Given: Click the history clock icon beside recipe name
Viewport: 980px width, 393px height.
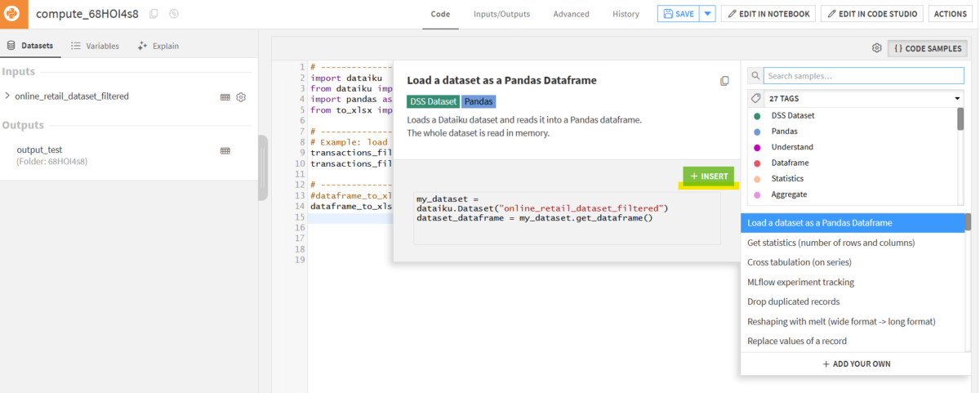Looking at the screenshot, I should pos(174,14).
